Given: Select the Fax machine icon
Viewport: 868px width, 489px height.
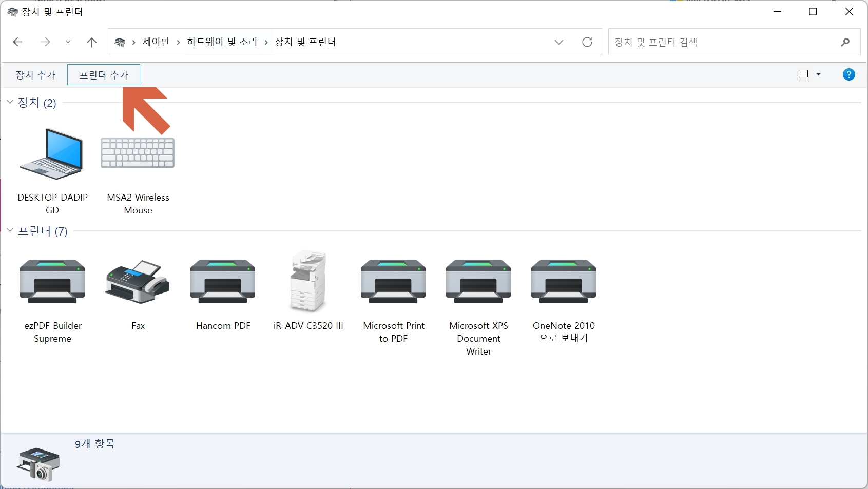Looking at the screenshot, I should [138, 282].
